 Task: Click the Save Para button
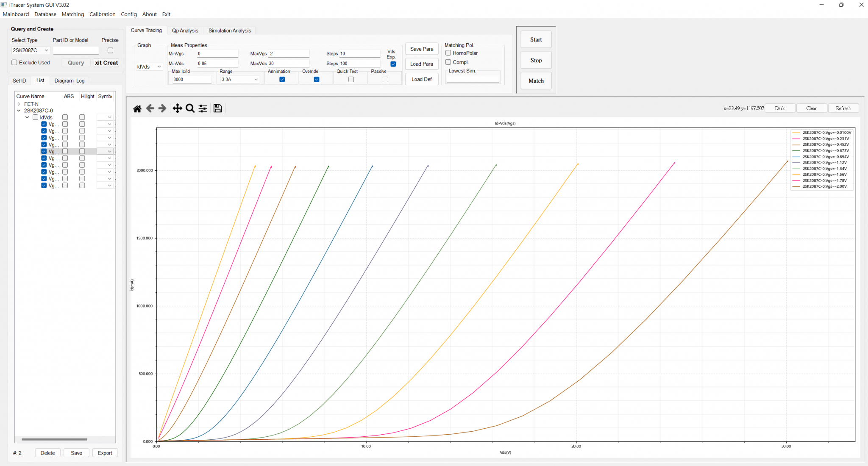422,49
